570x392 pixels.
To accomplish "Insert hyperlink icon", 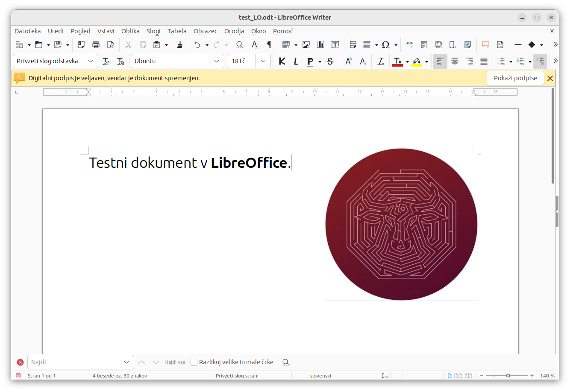I will (x=409, y=44).
